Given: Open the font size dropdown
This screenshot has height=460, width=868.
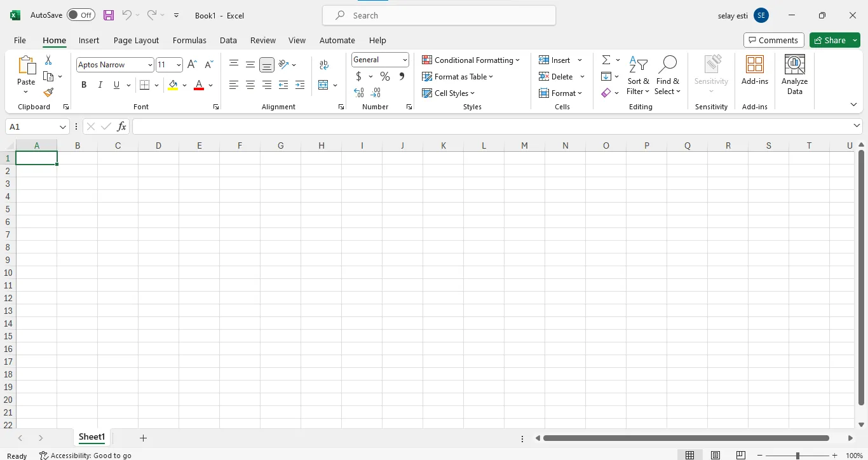Looking at the screenshot, I should click(x=177, y=64).
